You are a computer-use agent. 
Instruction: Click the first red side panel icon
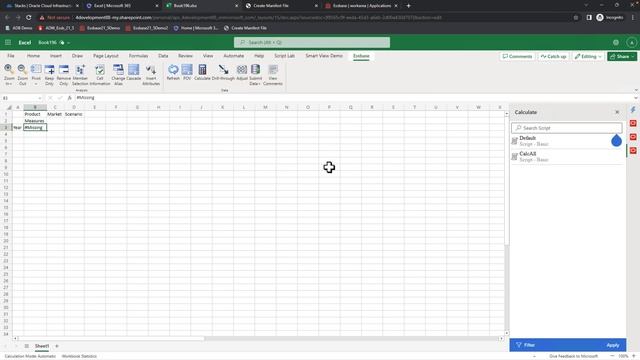click(x=633, y=123)
